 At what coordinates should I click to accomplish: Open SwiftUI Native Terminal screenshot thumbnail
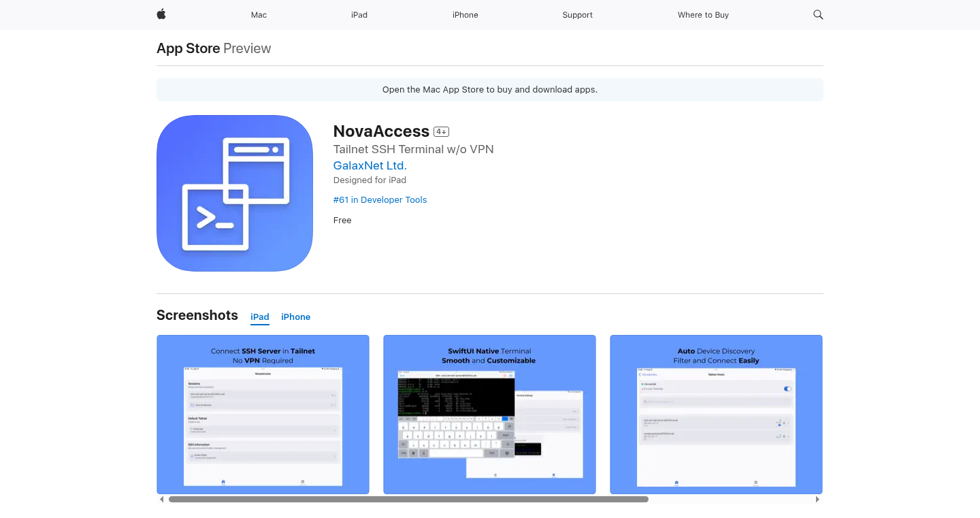(489, 415)
